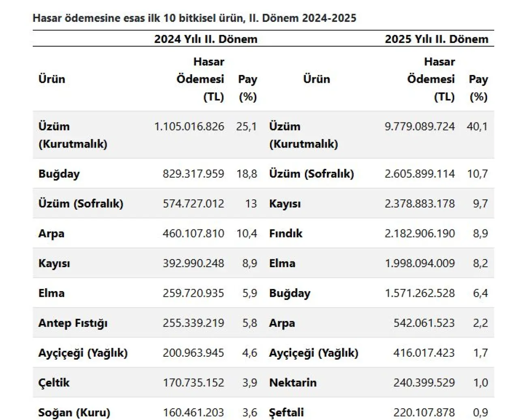This screenshot has height=420, width=519.
Task: Click the 2024 Yılı II. Dönem header
Action: [x=206, y=39]
